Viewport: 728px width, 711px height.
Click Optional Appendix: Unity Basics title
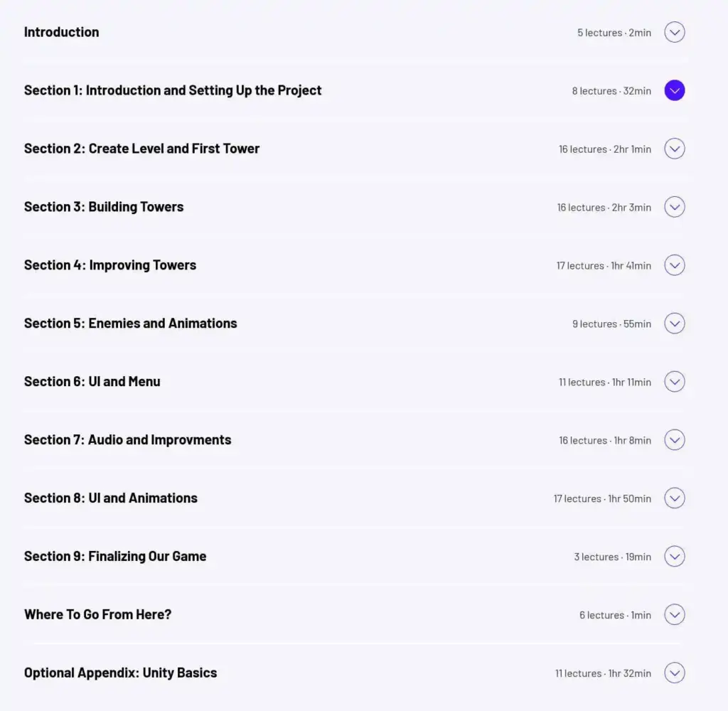120,673
